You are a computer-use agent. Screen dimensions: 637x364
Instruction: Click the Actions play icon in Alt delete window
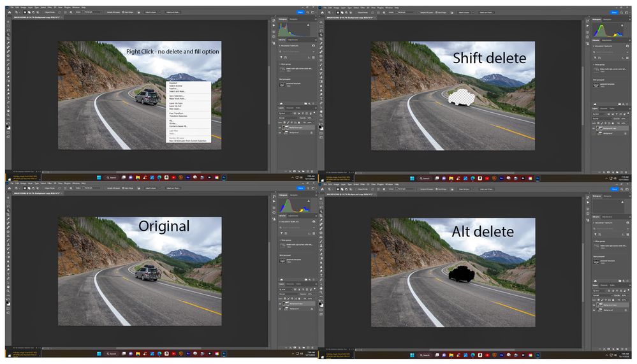(588, 202)
